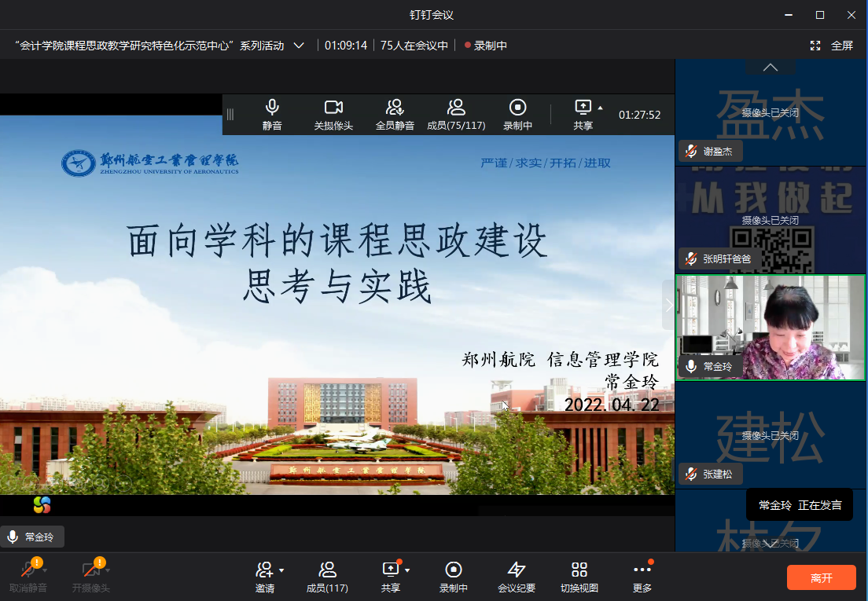Open the 更多 more options menu
The width and height of the screenshot is (868, 601).
point(642,570)
